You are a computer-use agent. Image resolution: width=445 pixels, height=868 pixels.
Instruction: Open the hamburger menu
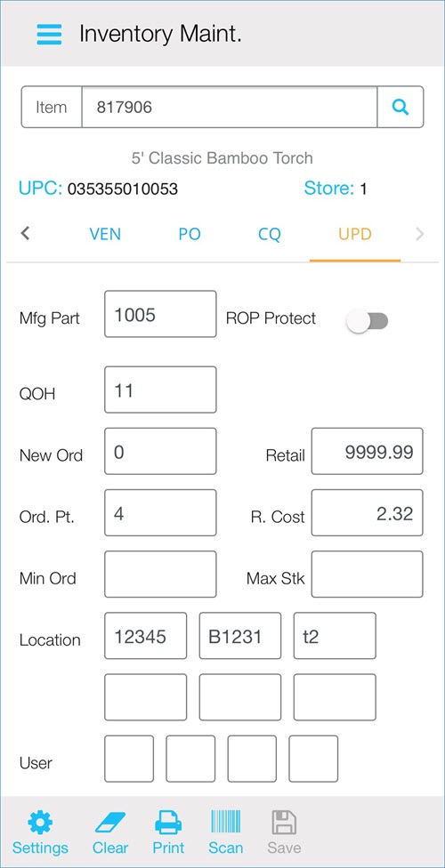[x=49, y=34]
